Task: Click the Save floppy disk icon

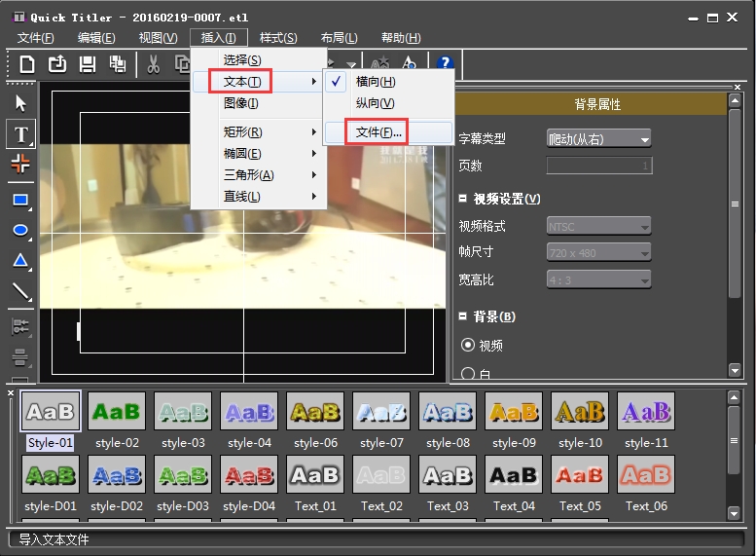Action: [88, 64]
